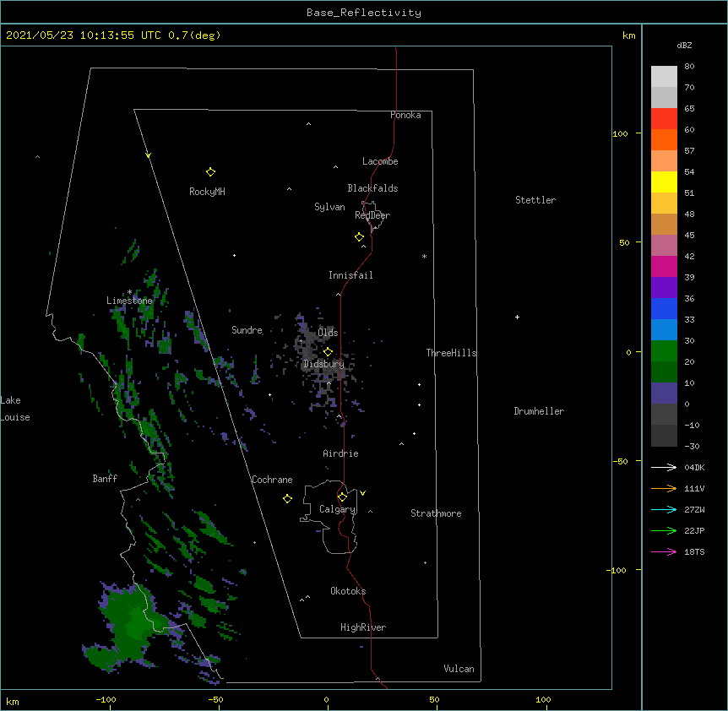Click the Didsbury label

tap(323, 364)
